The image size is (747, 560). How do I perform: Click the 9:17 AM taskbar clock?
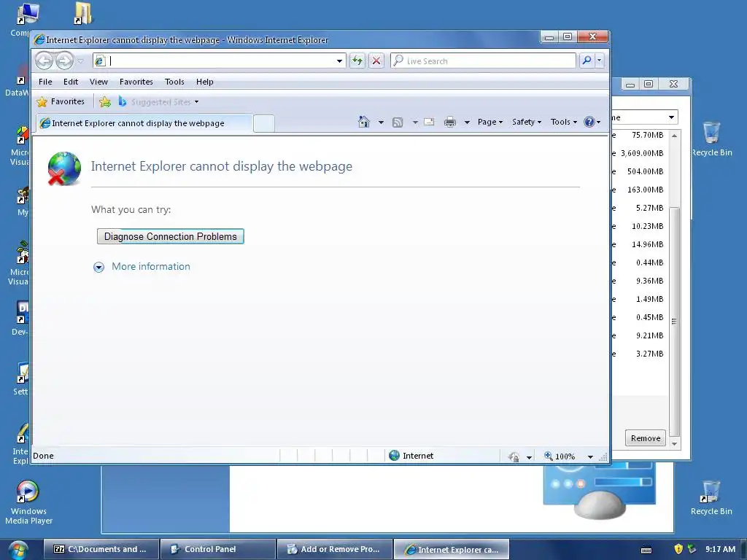tap(720, 549)
